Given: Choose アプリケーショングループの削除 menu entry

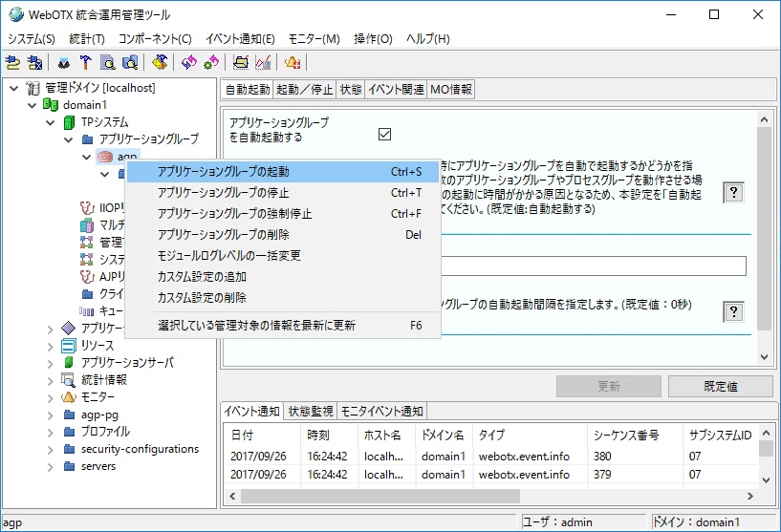Looking at the screenshot, I should (x=283, y=234).
